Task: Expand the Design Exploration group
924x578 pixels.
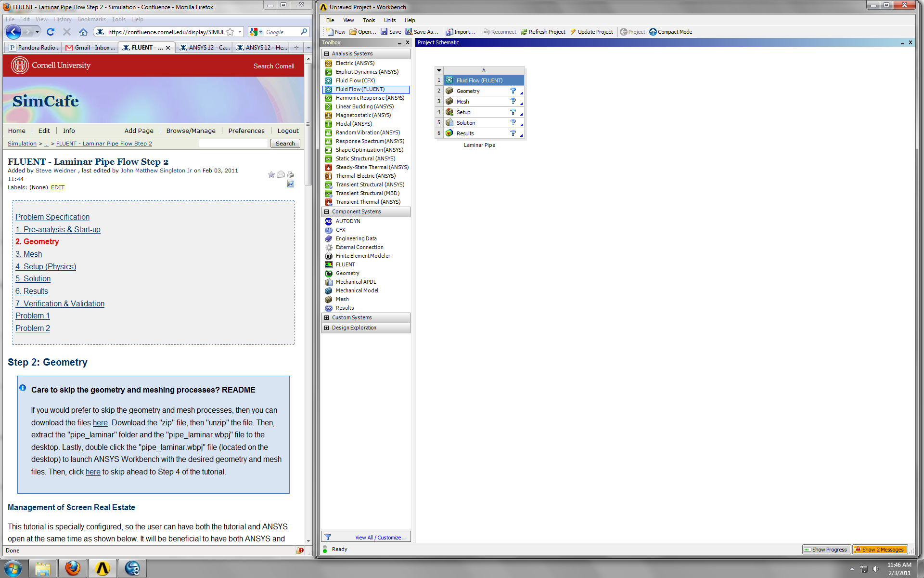Action: point(327,328)
